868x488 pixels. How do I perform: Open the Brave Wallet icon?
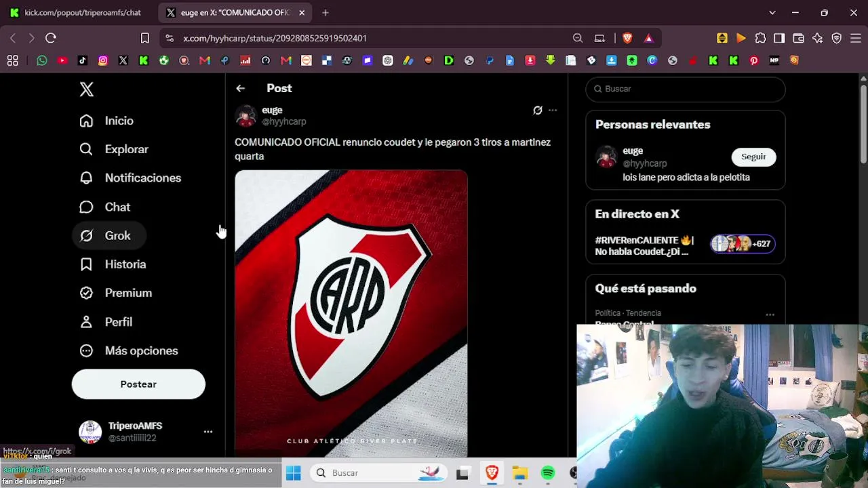tap(798, 38)
